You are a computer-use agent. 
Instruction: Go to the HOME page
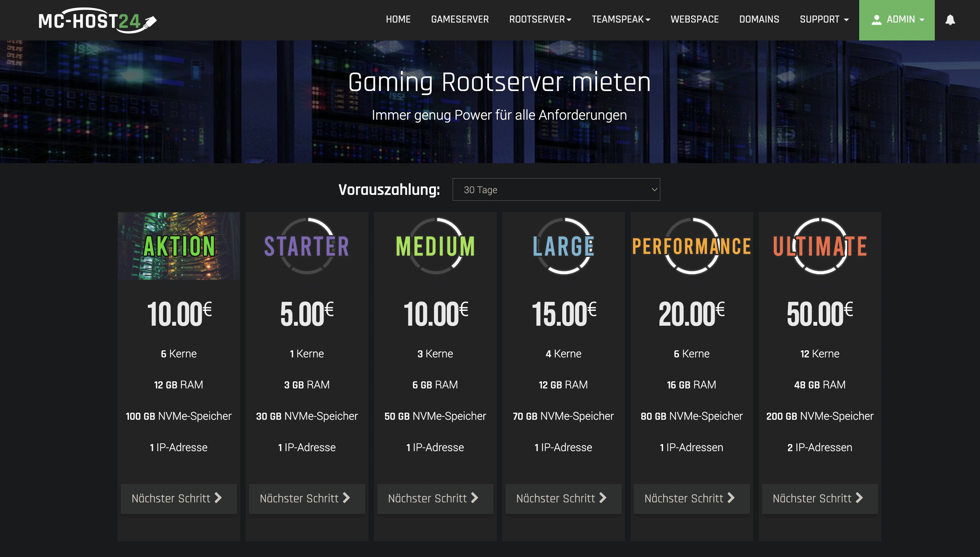pyautogui.click(x=398, y=20)
